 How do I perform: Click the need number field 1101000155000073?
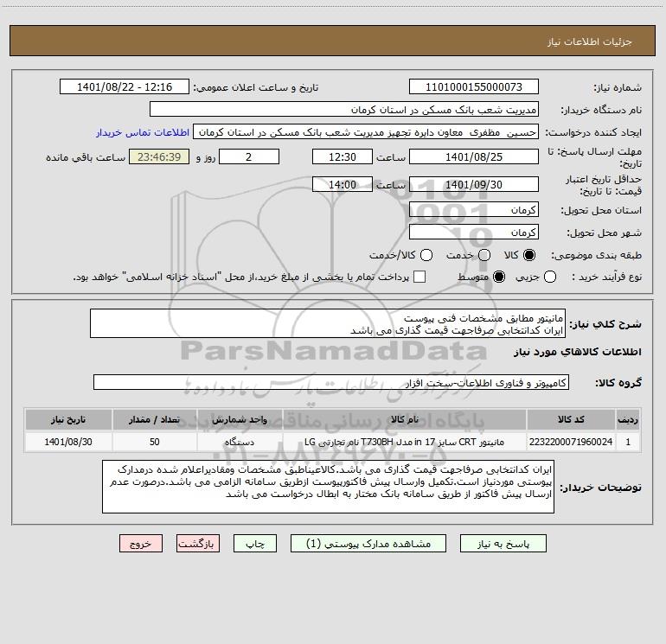click(x=474, y=87)
